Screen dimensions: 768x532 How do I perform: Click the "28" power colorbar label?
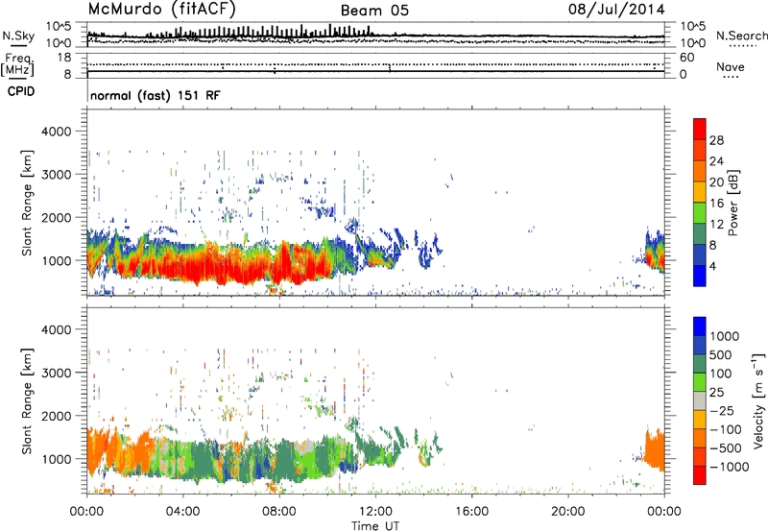click(716, 140)
